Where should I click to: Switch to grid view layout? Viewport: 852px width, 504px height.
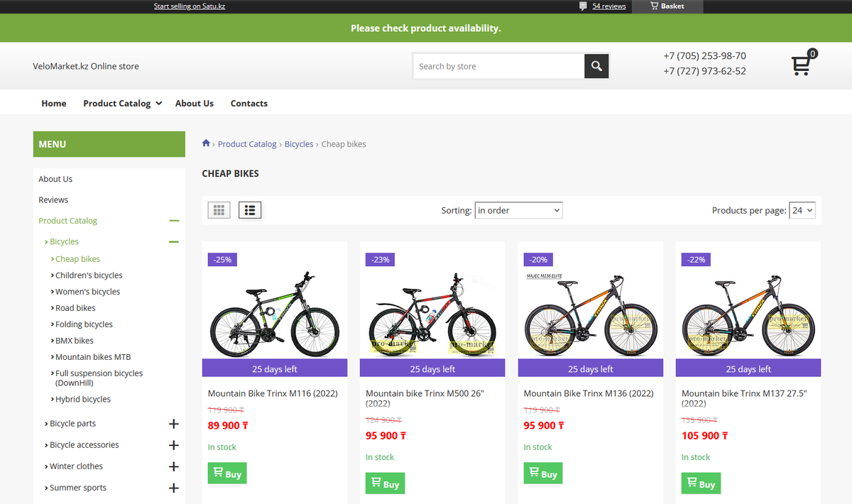(x=219, y=210)
